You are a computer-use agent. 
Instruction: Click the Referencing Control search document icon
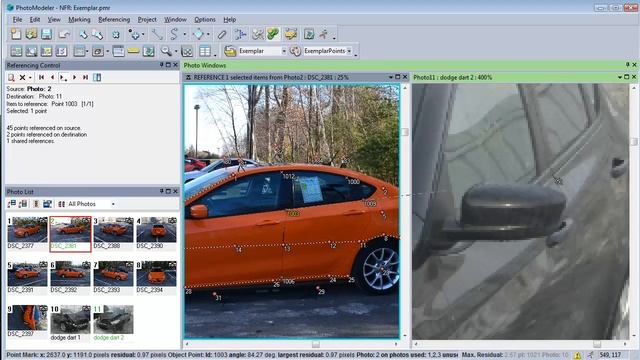[11, 77]
